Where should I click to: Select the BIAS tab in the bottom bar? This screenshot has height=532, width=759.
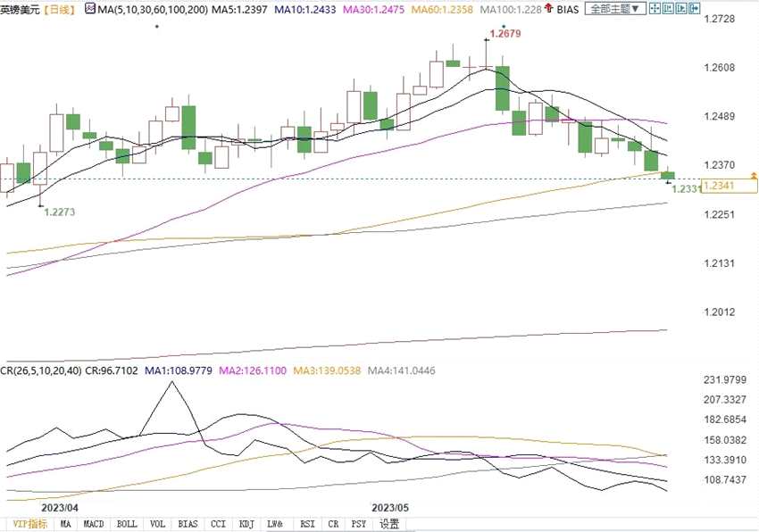coord(188,524)
